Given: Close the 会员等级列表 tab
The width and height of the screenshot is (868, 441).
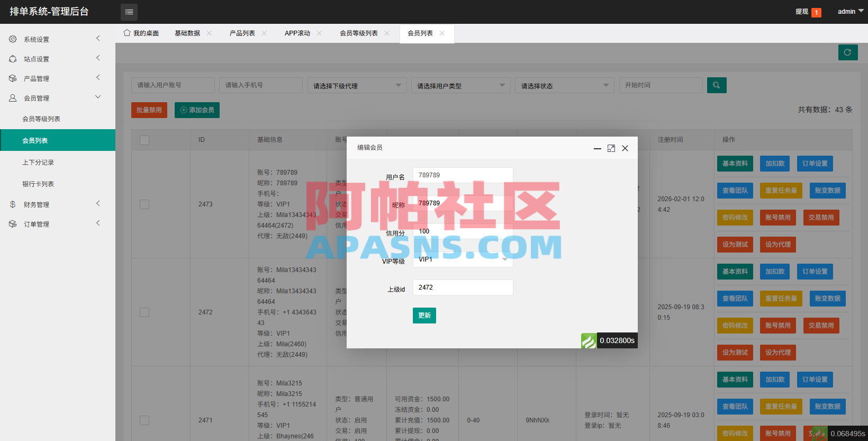Looking at the screenshot, I should point(387,33).
